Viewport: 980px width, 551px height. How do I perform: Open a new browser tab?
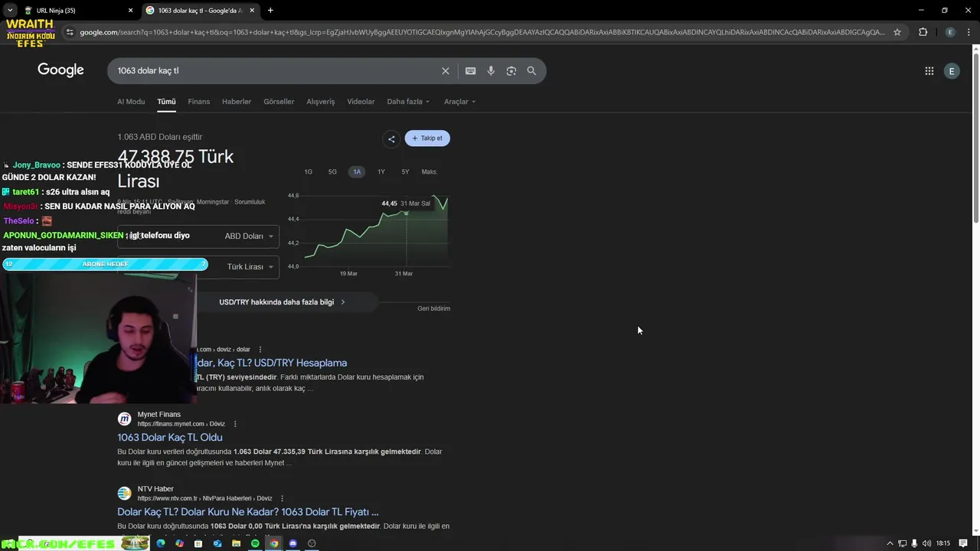pos(270,11)
